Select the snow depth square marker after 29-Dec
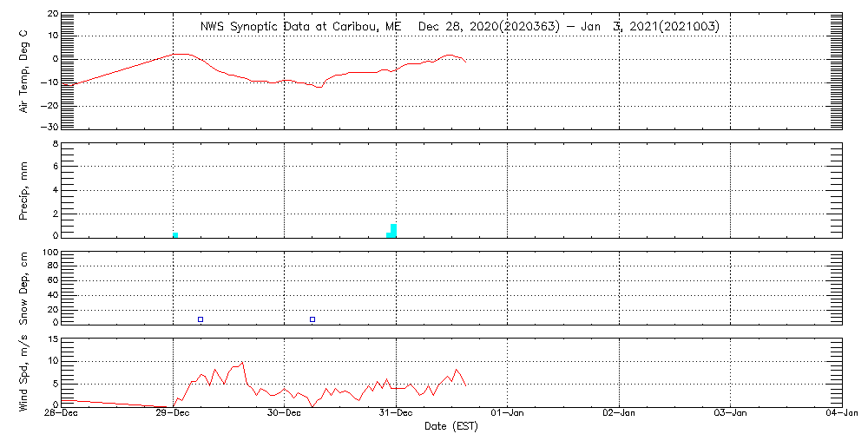 [x=201, y=319]
